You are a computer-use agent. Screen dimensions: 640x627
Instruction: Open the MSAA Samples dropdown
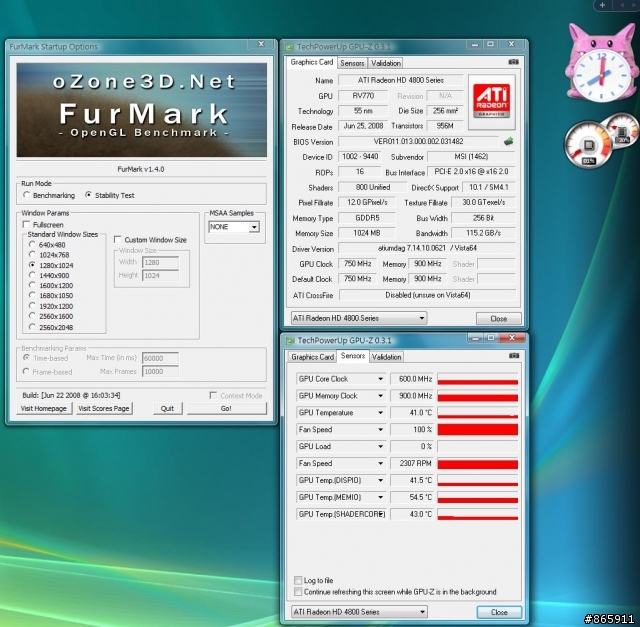click(x=234, y=227)
